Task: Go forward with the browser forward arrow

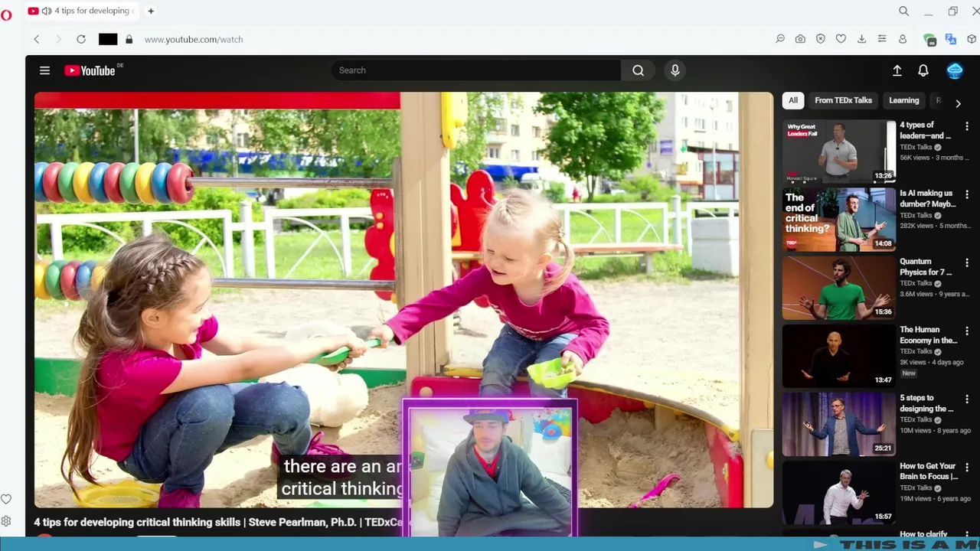Action: (x=58, y=39)
